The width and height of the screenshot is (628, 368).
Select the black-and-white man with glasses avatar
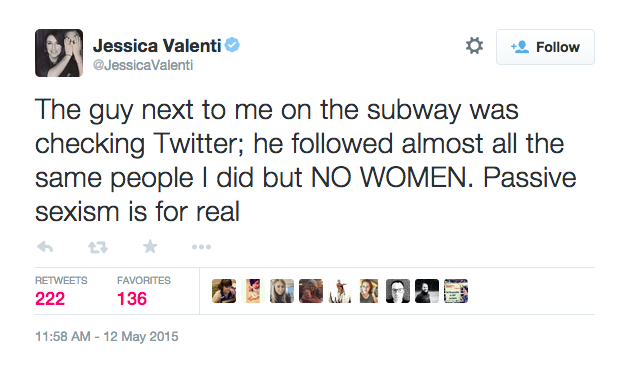point(398,291)
